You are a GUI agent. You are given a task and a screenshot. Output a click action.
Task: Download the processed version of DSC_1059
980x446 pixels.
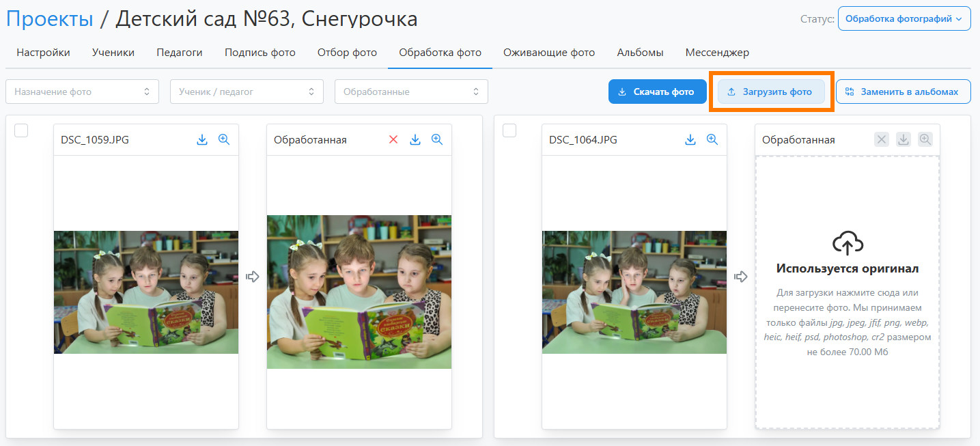coord(415,139)
